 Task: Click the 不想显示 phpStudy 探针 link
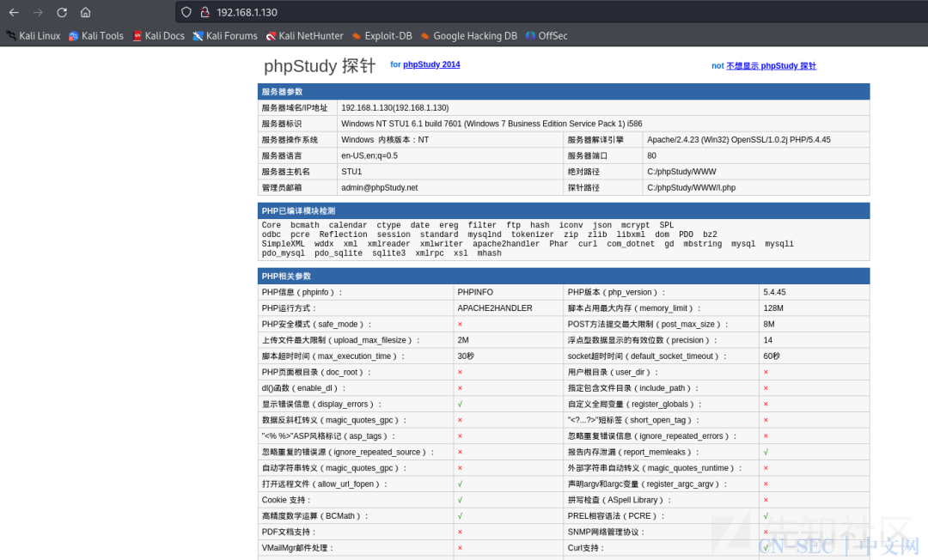[771, 66]
